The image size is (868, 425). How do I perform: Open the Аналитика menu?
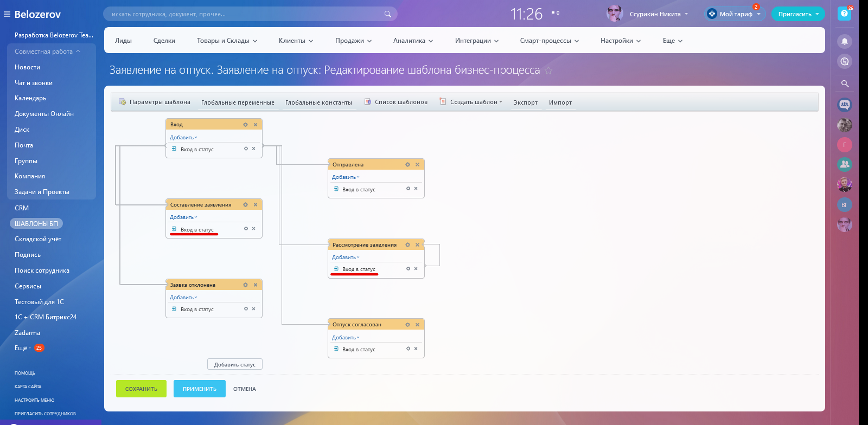click(413, 41)
